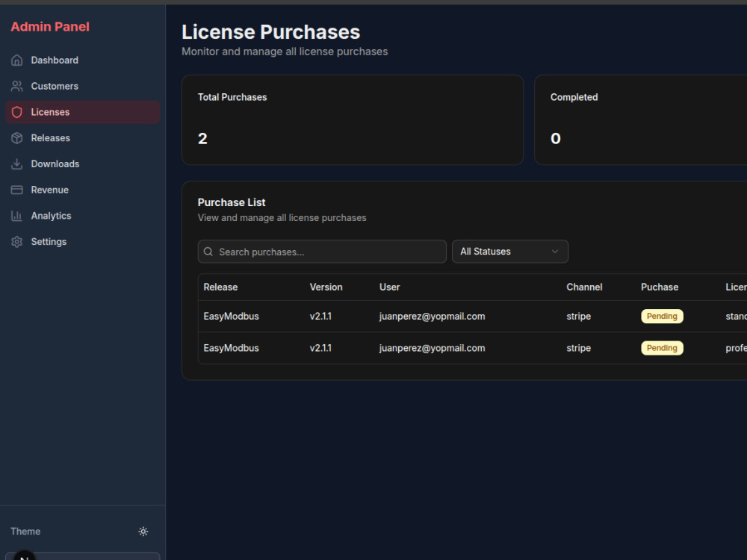Click the User column header
This screenshot has height=560, width=747.
pyautogui.click(x=390, y=287)
